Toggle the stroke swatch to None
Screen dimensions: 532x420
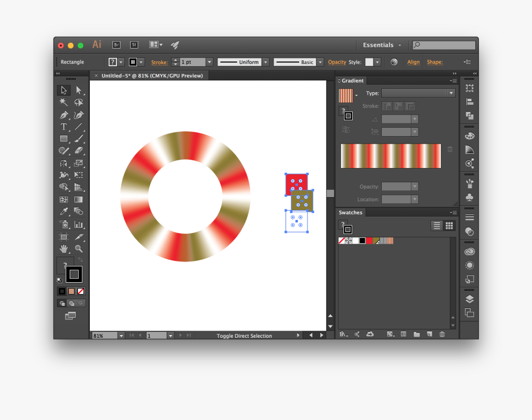point(80,291)
